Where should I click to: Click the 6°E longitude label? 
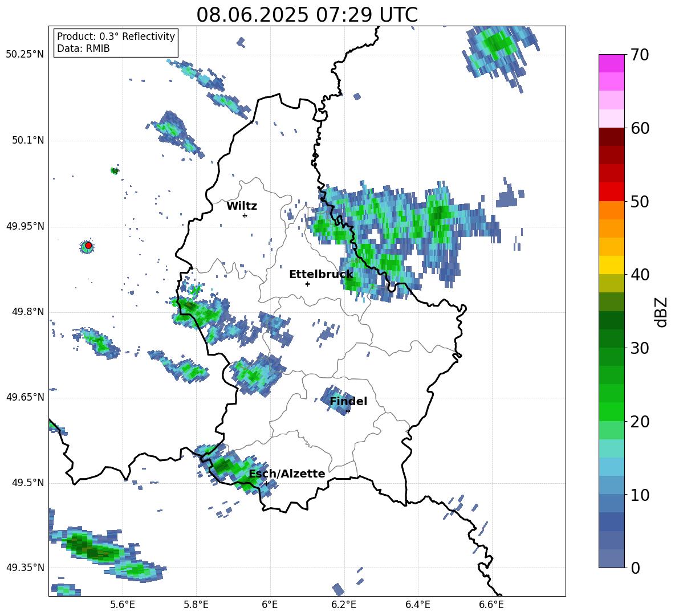(270, 605)
